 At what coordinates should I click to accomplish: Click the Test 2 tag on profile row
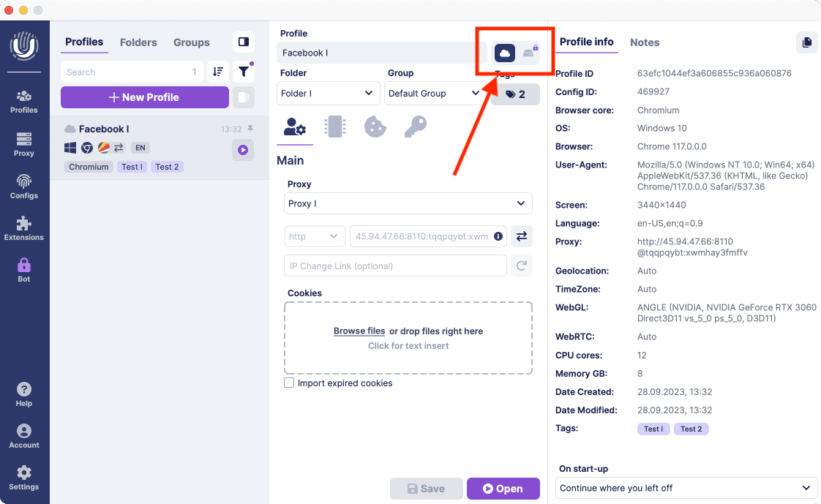pyautogui.click(x=167, y=167)
